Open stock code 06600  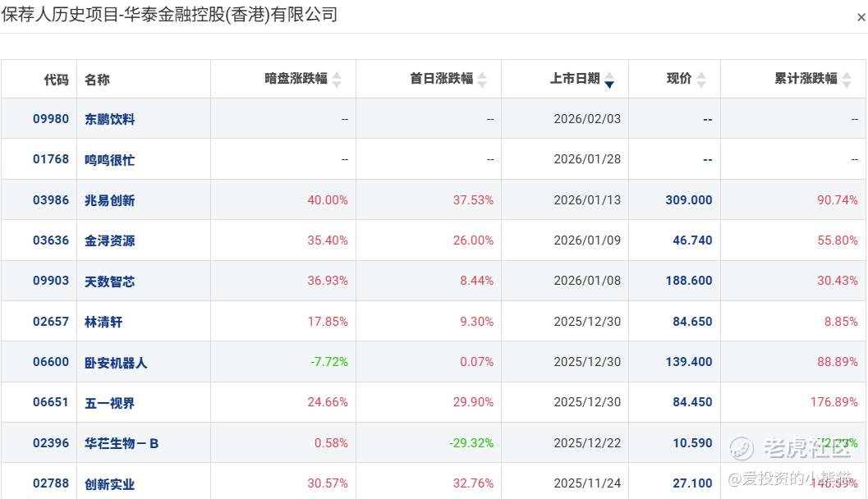[x=51, y=362]
